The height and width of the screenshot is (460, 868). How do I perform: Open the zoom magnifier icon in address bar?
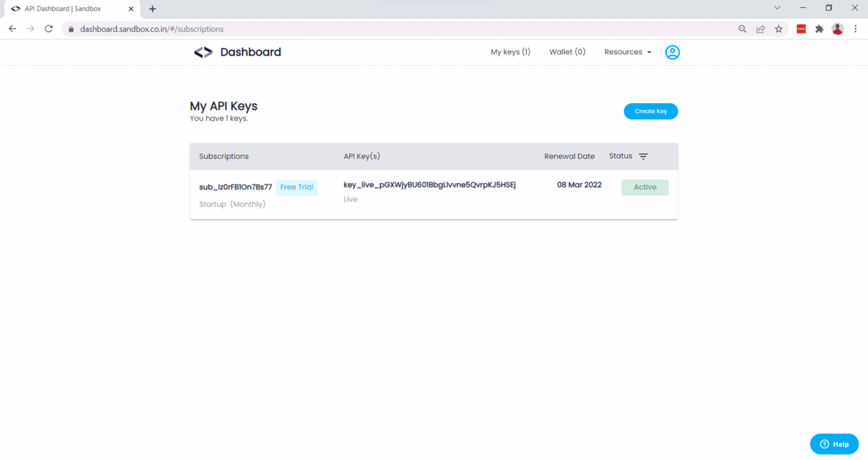742,29
